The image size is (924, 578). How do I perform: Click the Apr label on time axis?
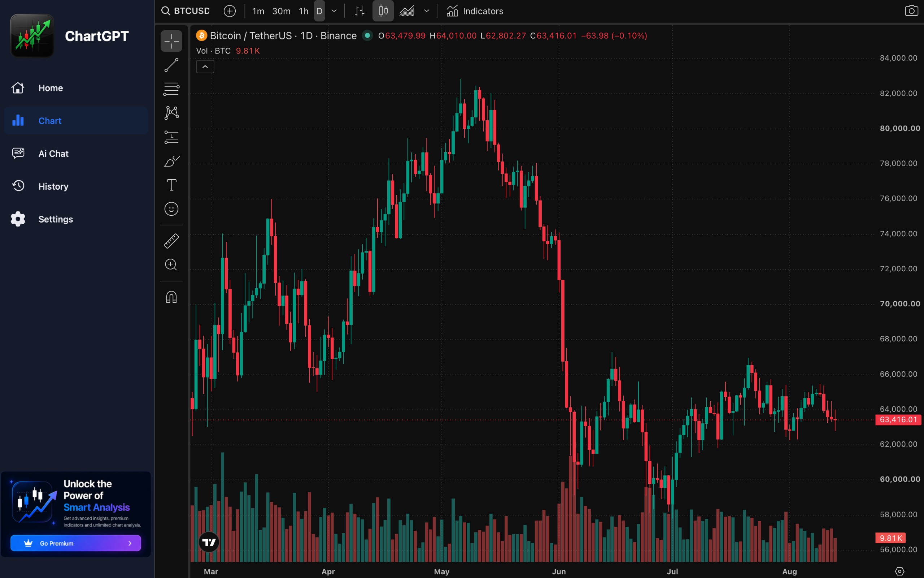(328, 571)
